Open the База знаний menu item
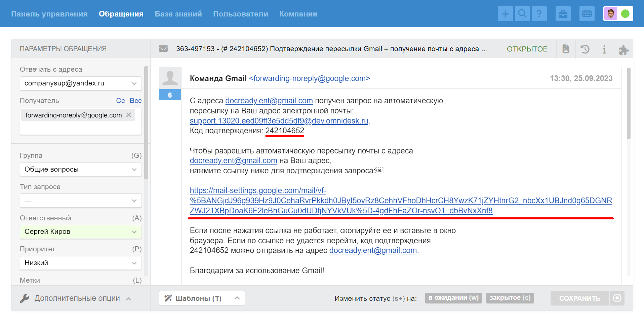644x322 pixels. [x=178, y=14]
